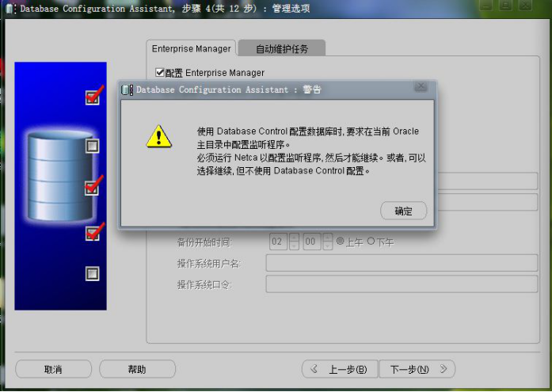Proceed with 下一步(N) button

point(417,369)
